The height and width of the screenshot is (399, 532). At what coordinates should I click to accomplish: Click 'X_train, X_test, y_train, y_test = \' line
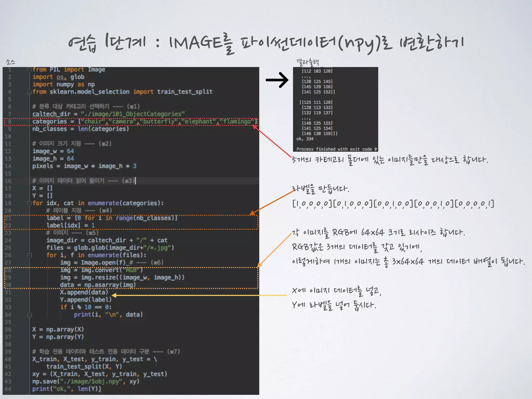click(95, 360)
